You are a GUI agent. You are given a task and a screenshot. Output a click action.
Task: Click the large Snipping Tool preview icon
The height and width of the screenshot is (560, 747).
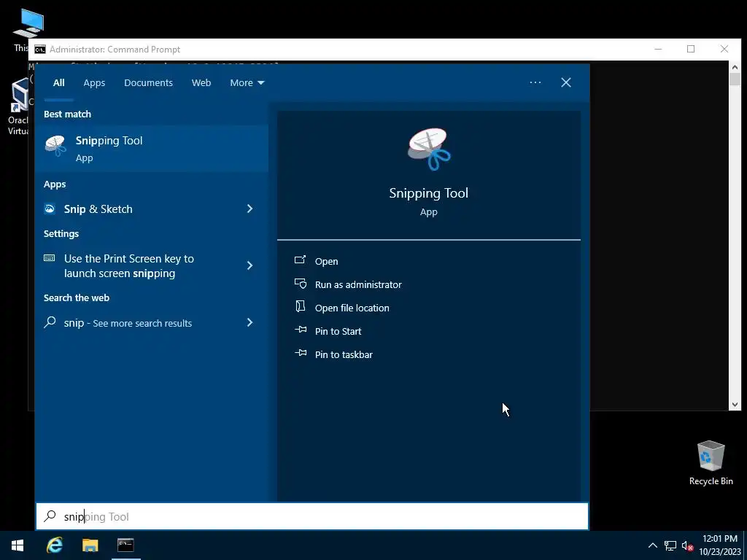pos(429,149)
